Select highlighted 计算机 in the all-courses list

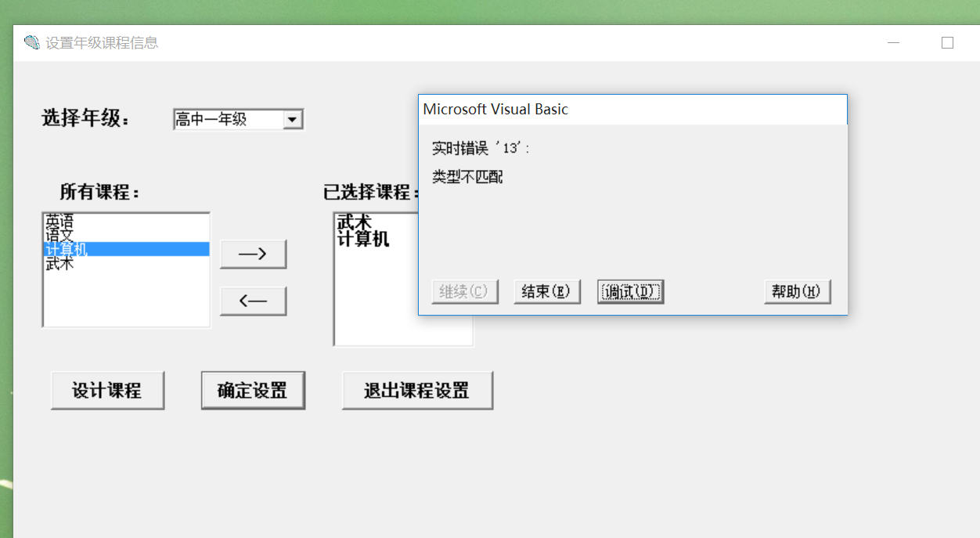126,249
